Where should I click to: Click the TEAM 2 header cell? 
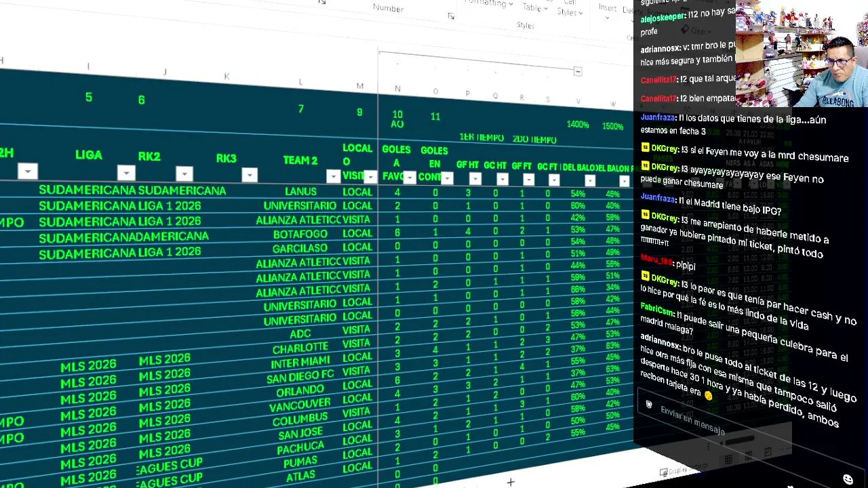tap(300, 161)
